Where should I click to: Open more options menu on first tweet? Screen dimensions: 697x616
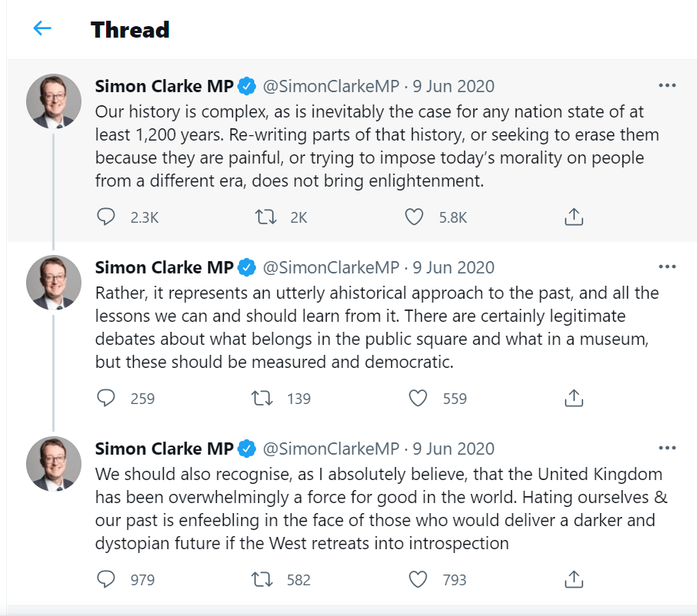pos(667,86)
